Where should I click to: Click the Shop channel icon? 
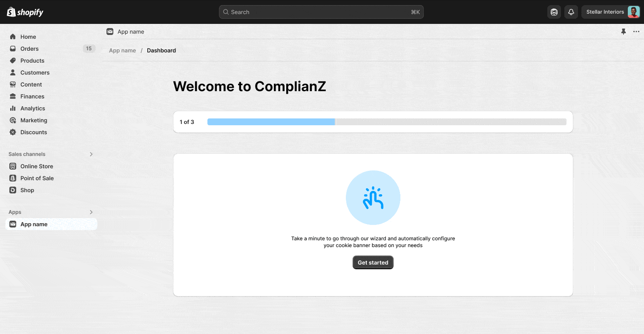pyautogui.click(x=13, y=190)
